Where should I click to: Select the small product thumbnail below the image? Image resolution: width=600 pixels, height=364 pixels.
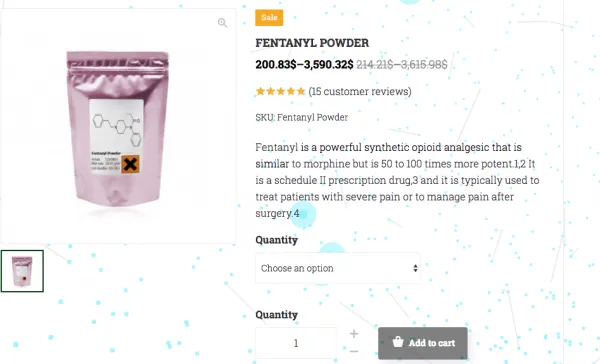(22, 271)
